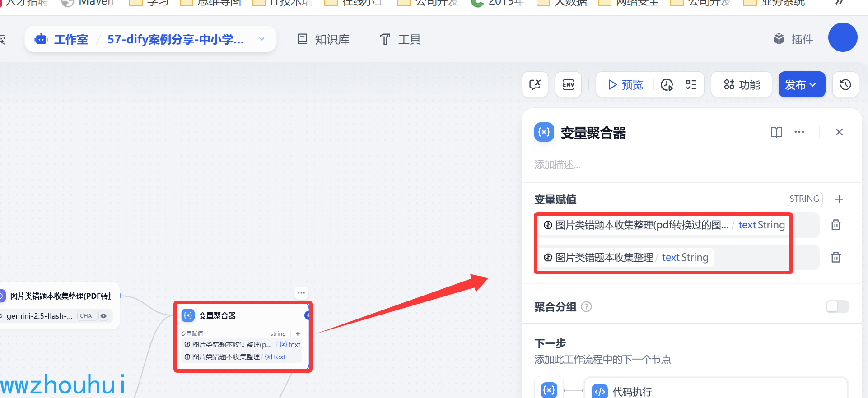View the run history clock icon
Image resolution: width=868 pixels, height=398 pixels.
(x=667, y=84)
